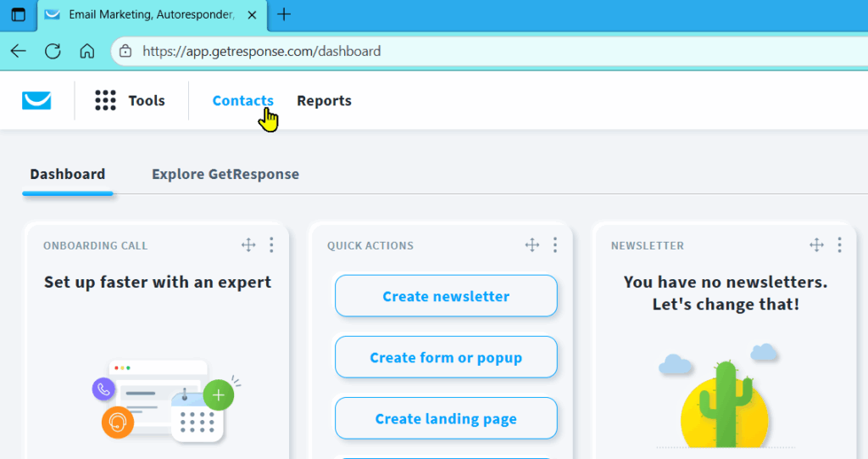This screenshot has height=459, width=868.
Task: Open the Contacts menu item
Action: click(x=242, y=101)
